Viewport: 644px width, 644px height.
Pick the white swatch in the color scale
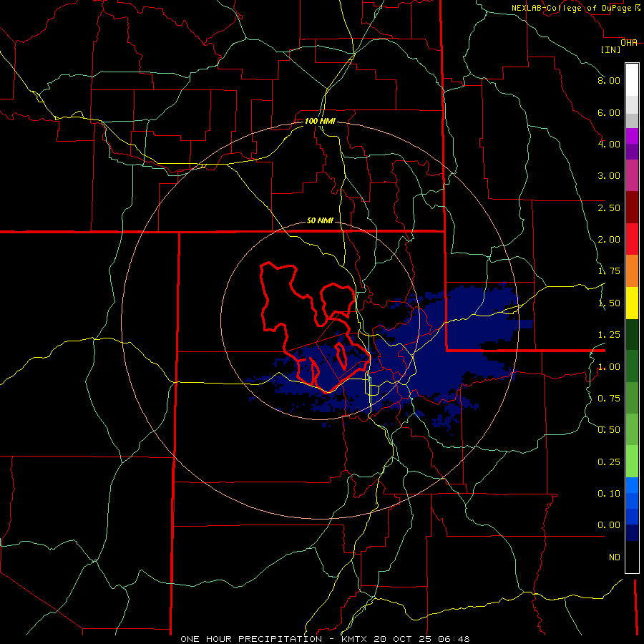pos(632,80)
